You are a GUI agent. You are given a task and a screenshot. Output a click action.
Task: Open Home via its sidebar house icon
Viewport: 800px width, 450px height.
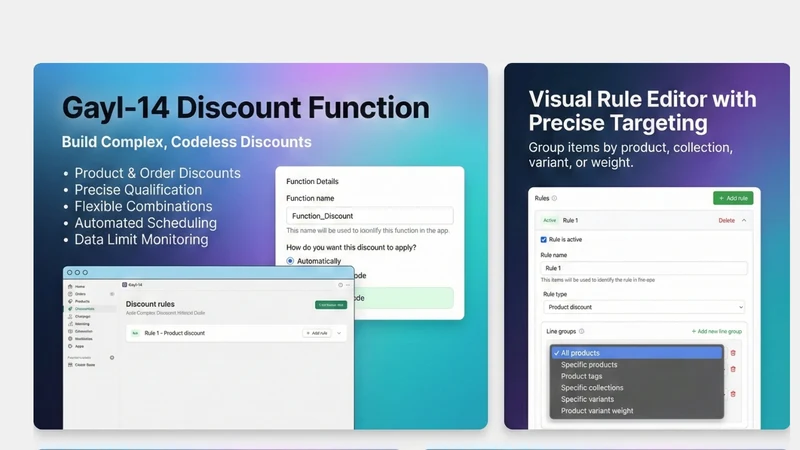click(x=70, y=287)
